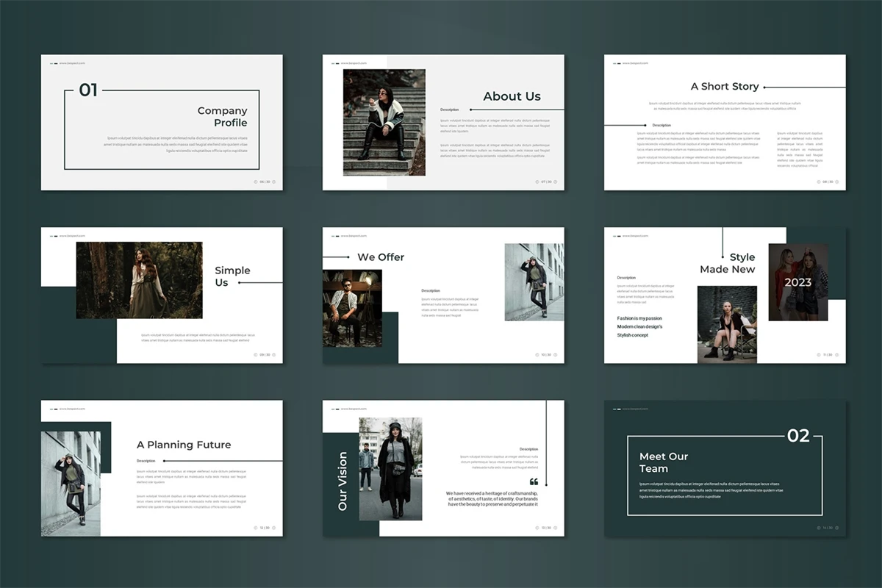
Task: Select the large 01 number on Company Profile slide
Action: (x=88, y=90)
